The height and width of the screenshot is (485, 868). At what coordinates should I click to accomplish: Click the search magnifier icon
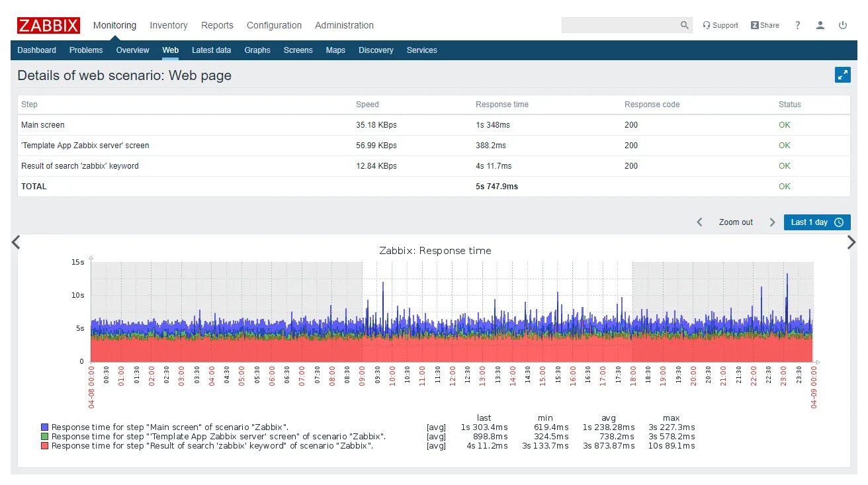tap(685, 25)
